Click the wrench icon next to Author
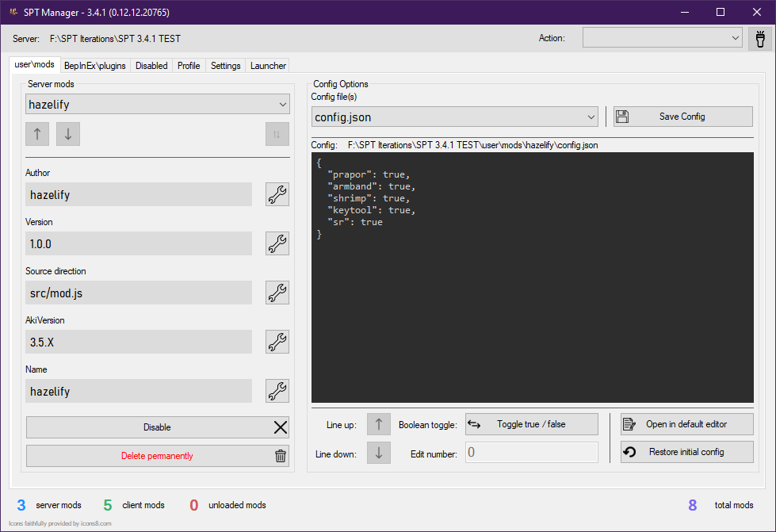The image size is (776, 532). [277, 194]
